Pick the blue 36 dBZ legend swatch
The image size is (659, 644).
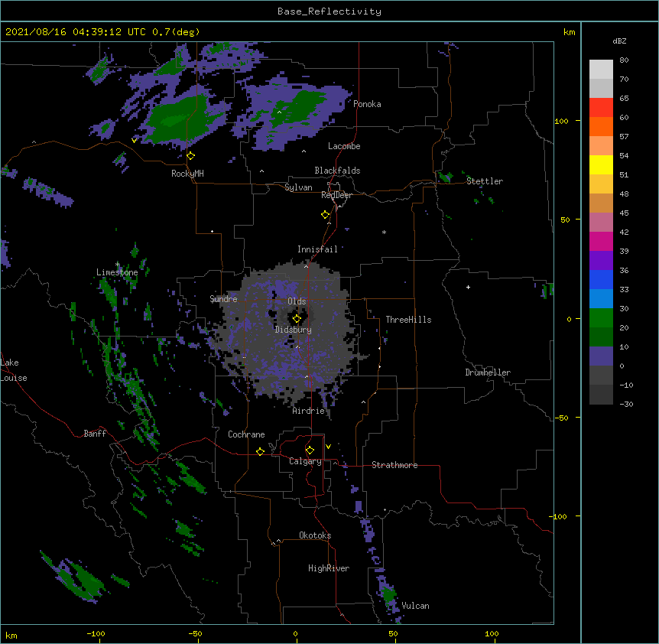(x=601, y=279)
